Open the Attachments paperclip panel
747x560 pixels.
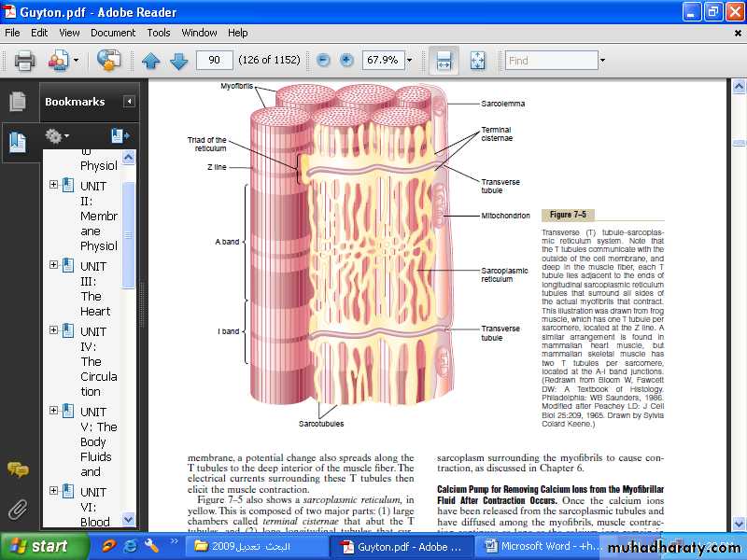[18, 510]
